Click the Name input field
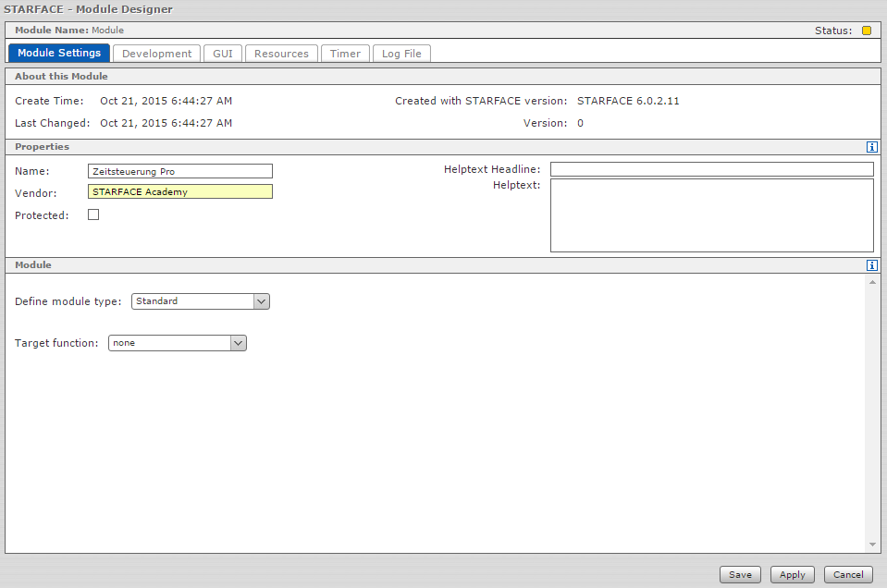Viewport: 887px width, 588px height. (x=180, y=171)
